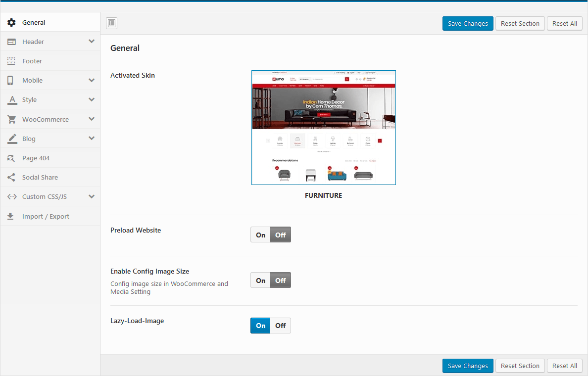Open the Footer settings section

coord(50,61)
